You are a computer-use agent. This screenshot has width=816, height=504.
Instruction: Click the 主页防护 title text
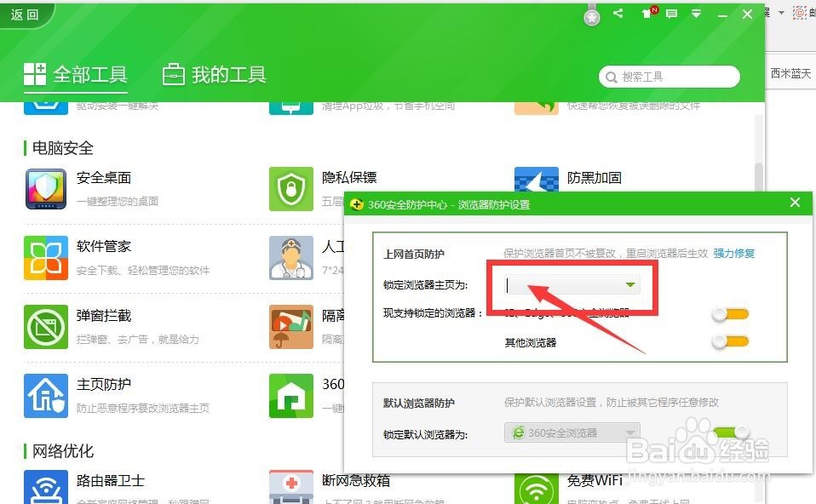point(104,384)
